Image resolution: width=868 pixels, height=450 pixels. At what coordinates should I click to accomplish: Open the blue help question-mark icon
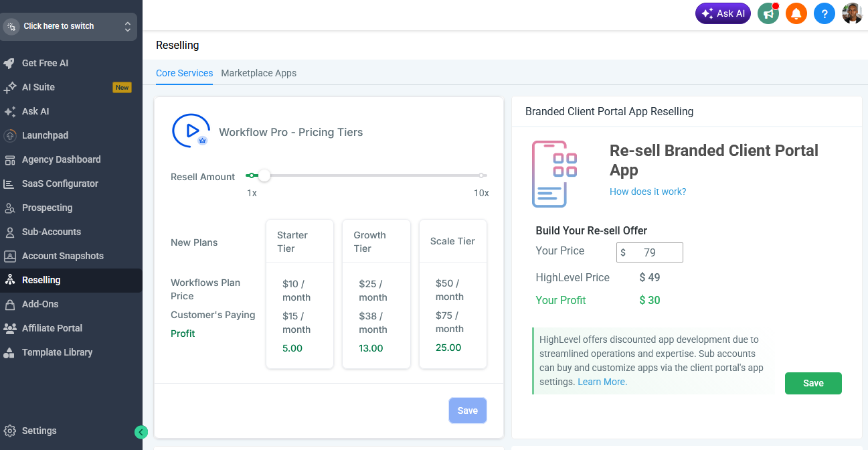tap(824, 13)
